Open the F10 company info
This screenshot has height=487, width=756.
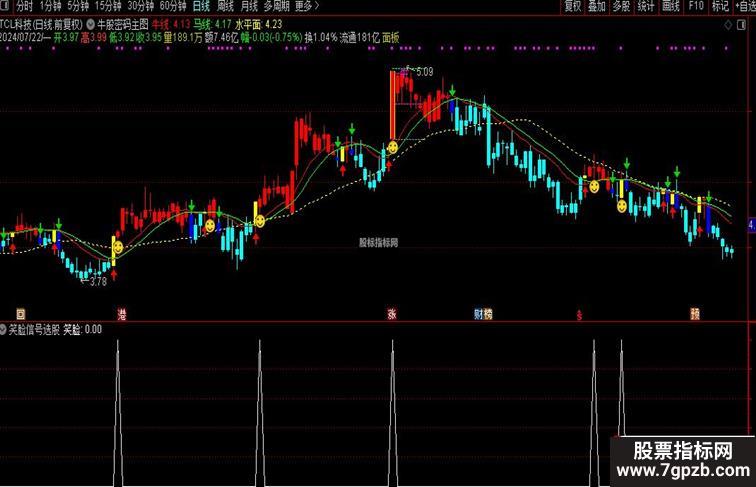(x=696, y=6)
